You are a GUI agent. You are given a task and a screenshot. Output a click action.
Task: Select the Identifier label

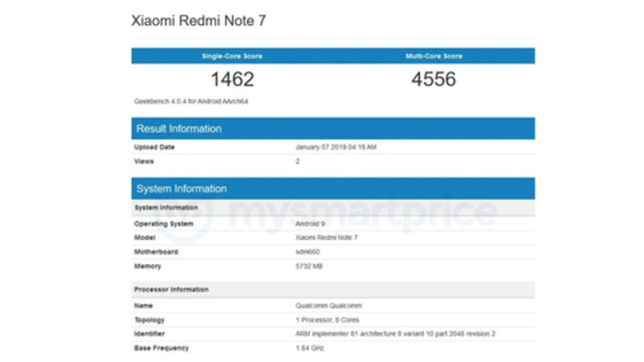click(149, 334)
